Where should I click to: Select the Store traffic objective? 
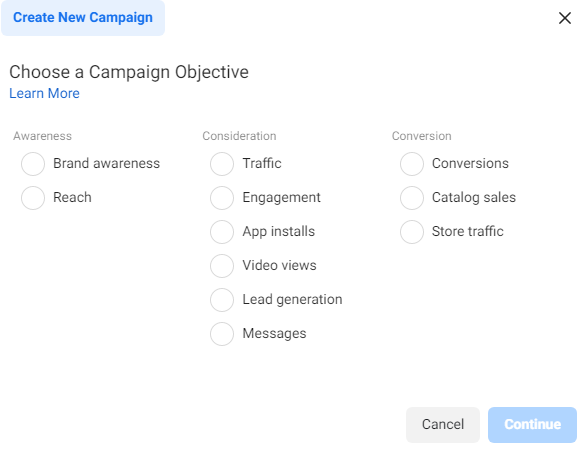point(412,232)
